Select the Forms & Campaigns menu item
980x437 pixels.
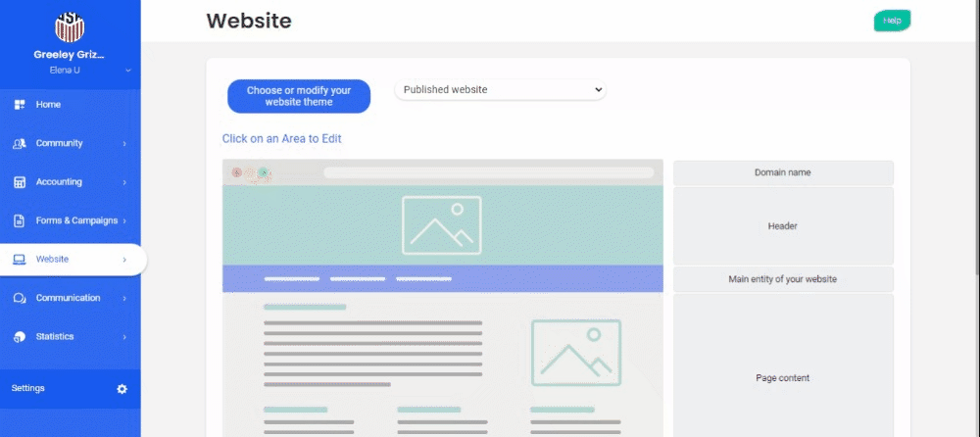75,220
